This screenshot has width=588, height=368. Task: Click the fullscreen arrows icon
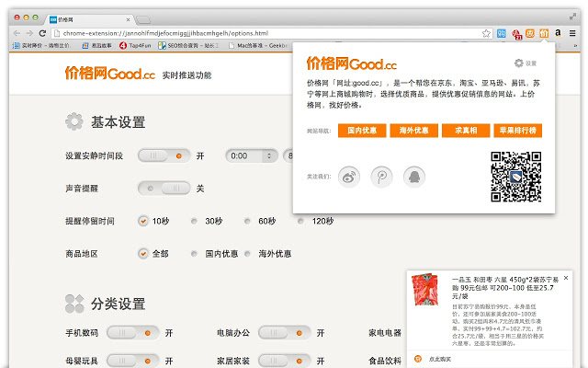pos(572,17)
